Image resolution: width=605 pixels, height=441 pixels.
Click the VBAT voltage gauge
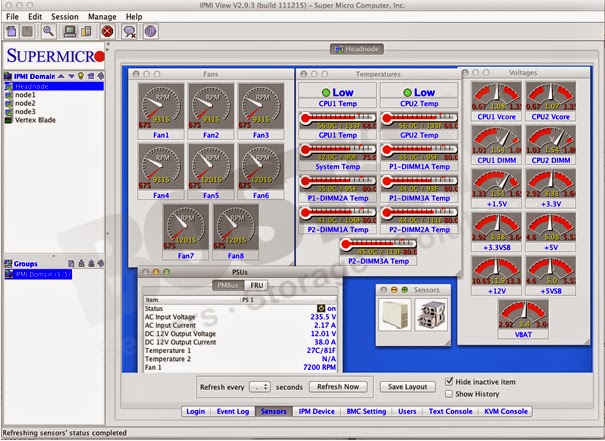coord(523,314)
